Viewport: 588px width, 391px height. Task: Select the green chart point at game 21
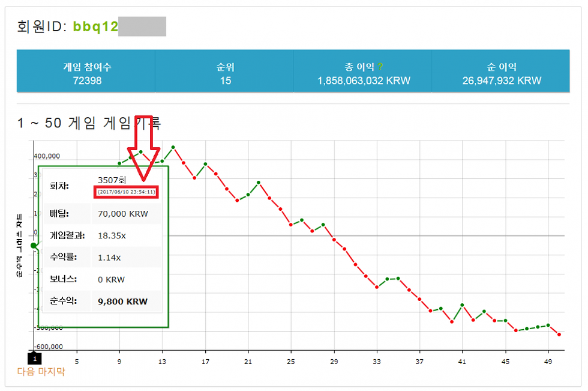click(x=248, y=195)
